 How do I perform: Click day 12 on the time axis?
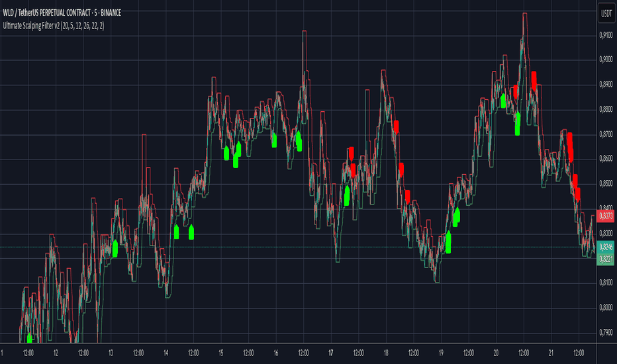click(56, 353)
